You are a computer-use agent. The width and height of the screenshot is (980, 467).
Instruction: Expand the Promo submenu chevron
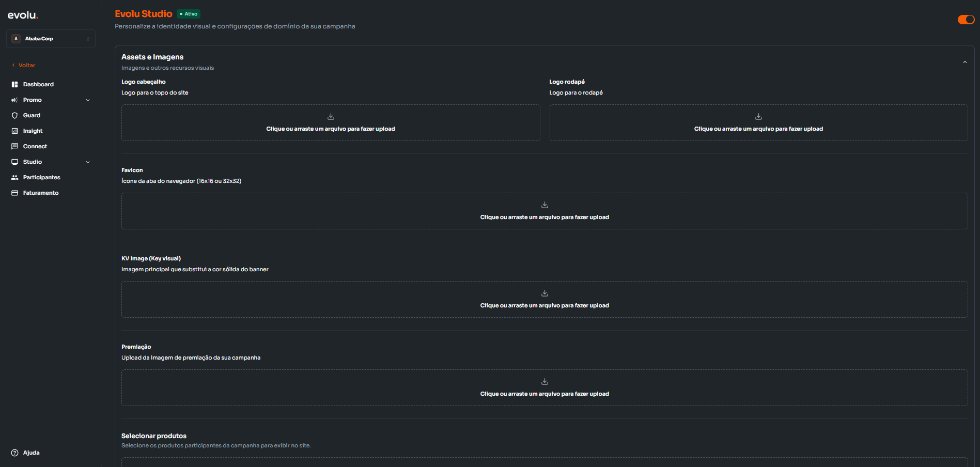88,100
